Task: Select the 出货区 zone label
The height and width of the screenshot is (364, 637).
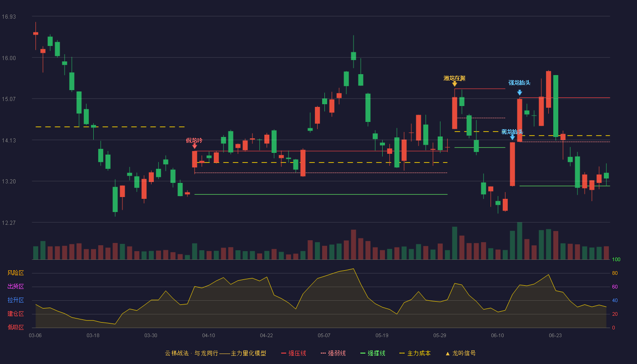Action: click(15, 287)
